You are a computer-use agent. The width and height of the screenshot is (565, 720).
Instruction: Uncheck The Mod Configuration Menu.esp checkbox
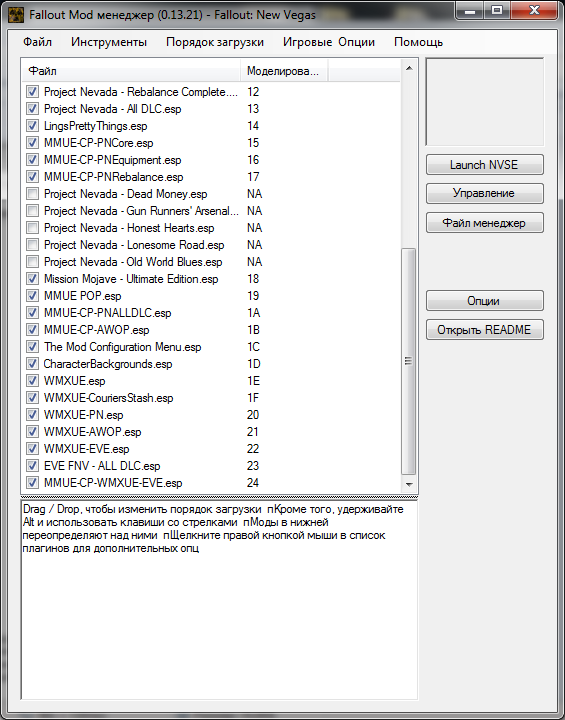point(32,347)
